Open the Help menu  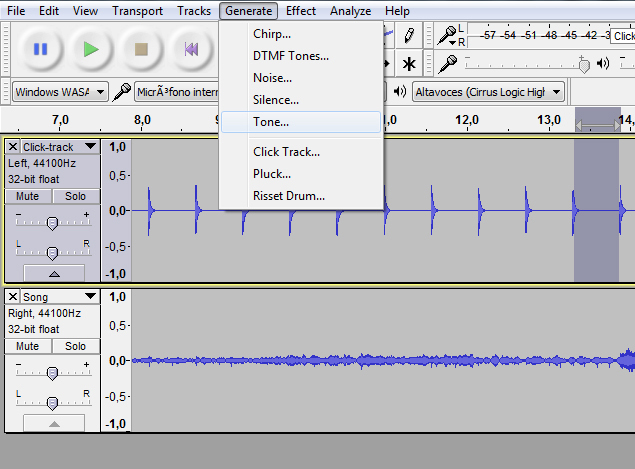pyautogui.click(x=397, y=11)
